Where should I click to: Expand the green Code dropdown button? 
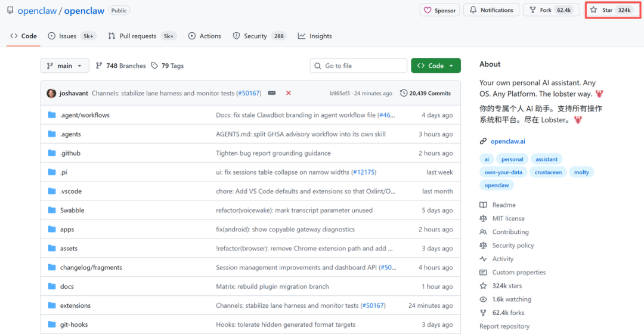(x=435, y=66)
